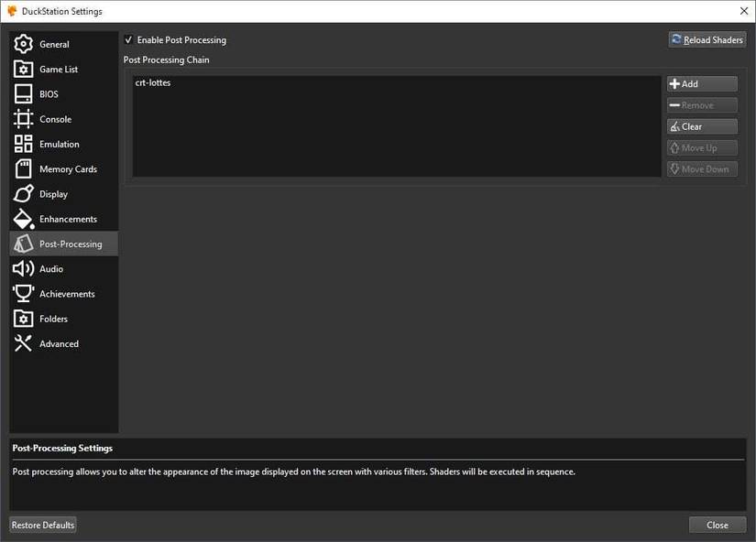This screenshot has height=542, width=756.
Task: Click Reload Shaders
Action: 707,39
